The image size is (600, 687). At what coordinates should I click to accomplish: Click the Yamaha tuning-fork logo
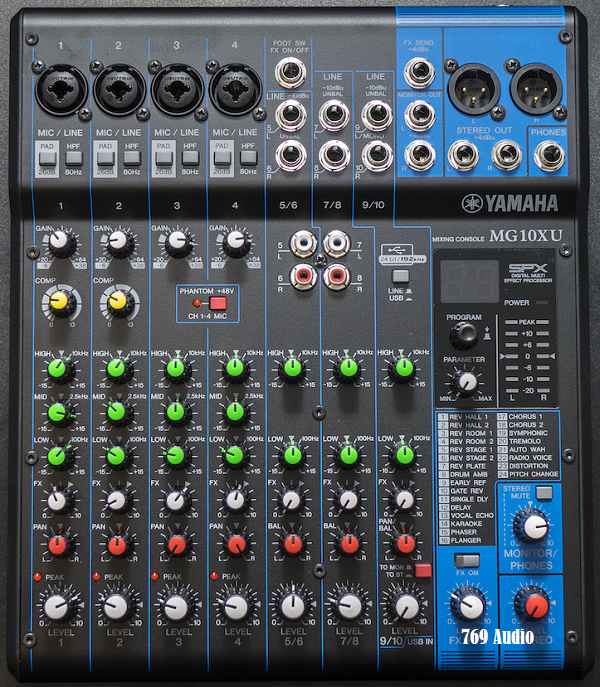tap(472, 203)
